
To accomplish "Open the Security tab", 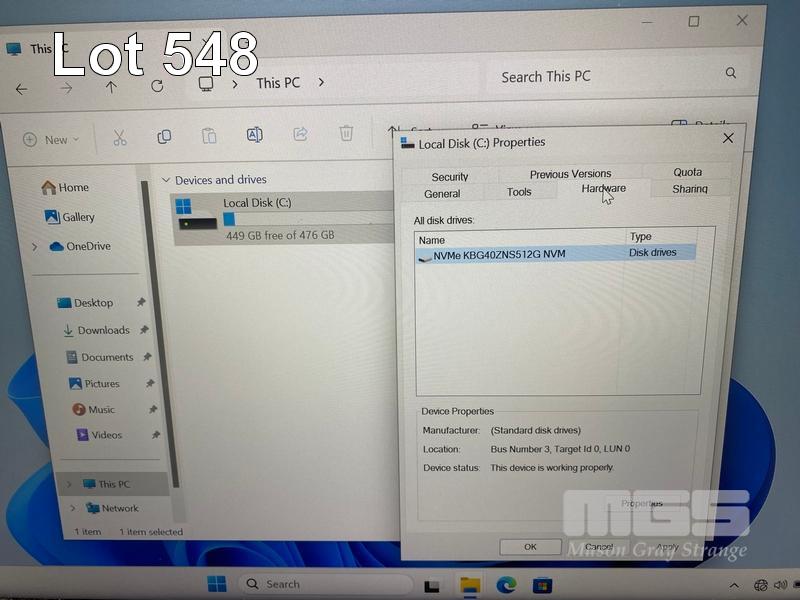I will (450, 176).
